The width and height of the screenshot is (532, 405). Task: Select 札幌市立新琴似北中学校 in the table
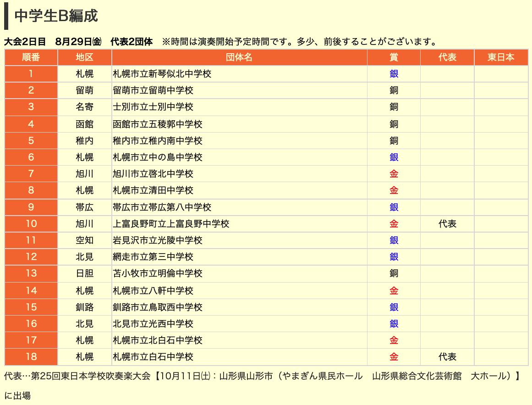pyautogui.click(x=162, y=74)
